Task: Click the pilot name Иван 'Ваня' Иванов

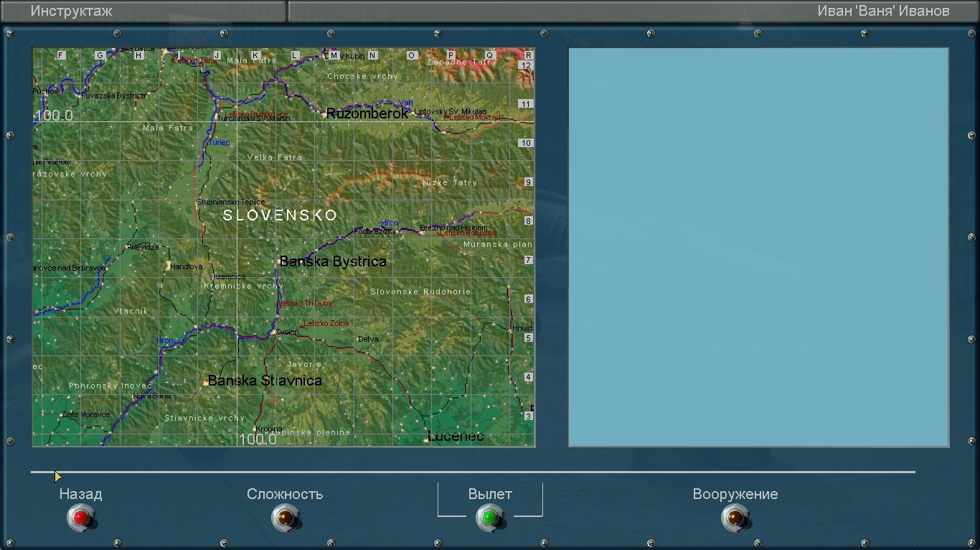Action: pyautogui.click(x=883, y=11)
